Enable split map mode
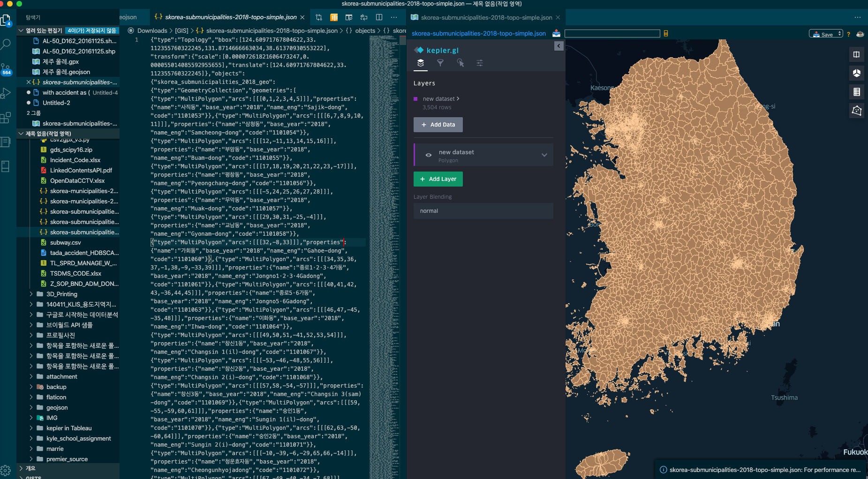 click(x=857, y=54)
